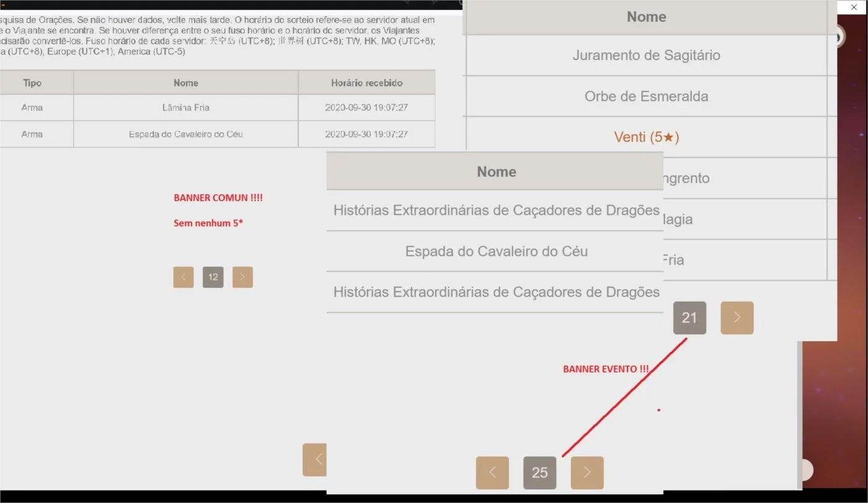Select the Juramento de Sagitário row

click(x=646, y=55)
